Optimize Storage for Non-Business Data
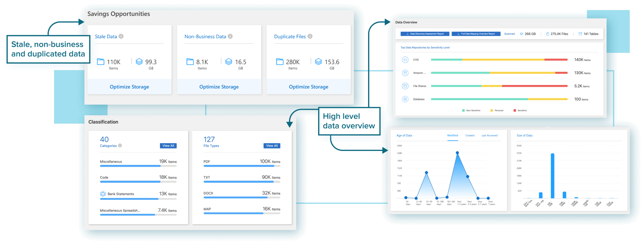Viewport: 644px width, 244px height. click(x=219, y=87)
